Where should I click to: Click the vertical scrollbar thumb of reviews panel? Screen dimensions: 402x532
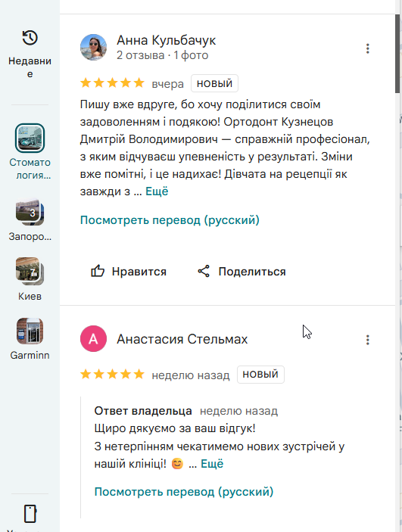(x=398, y=54)
